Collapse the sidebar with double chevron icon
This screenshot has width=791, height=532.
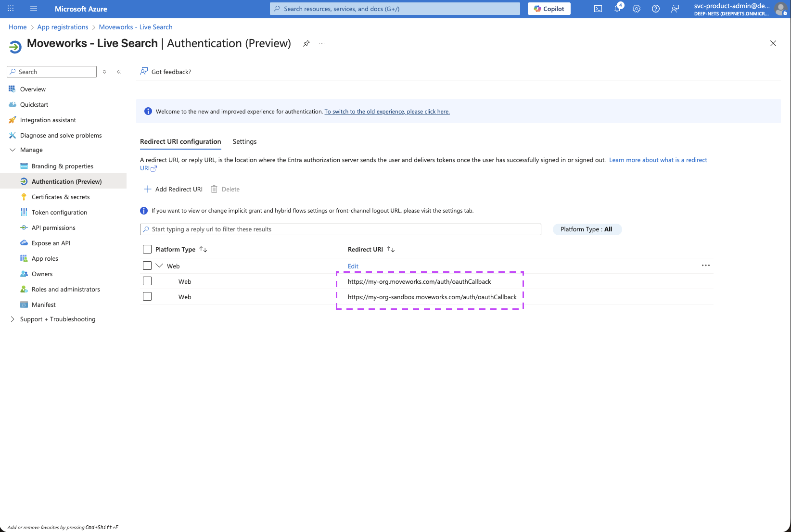tap(118, 72)
